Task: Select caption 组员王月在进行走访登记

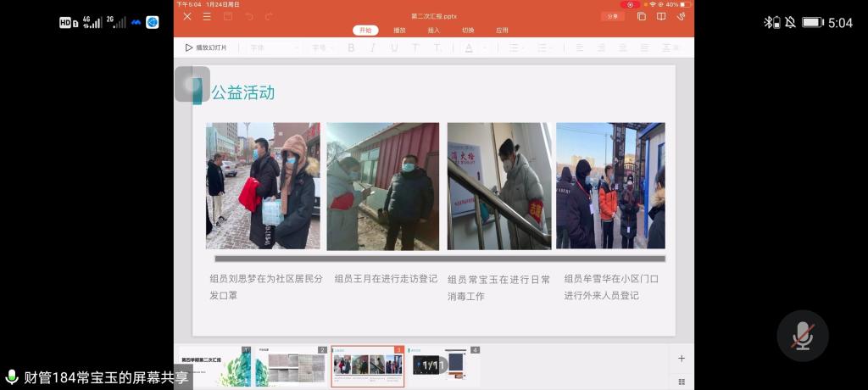Action: [386, 279]
